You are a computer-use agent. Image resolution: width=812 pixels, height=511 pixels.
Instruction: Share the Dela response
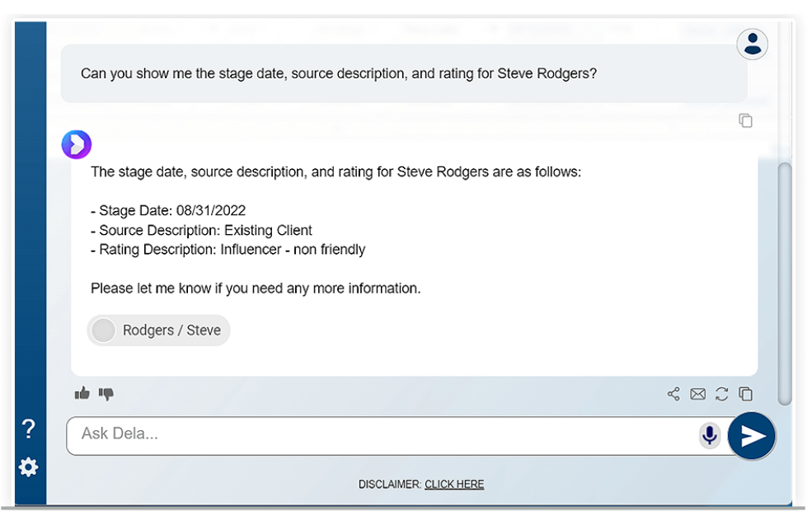point(674,394)
